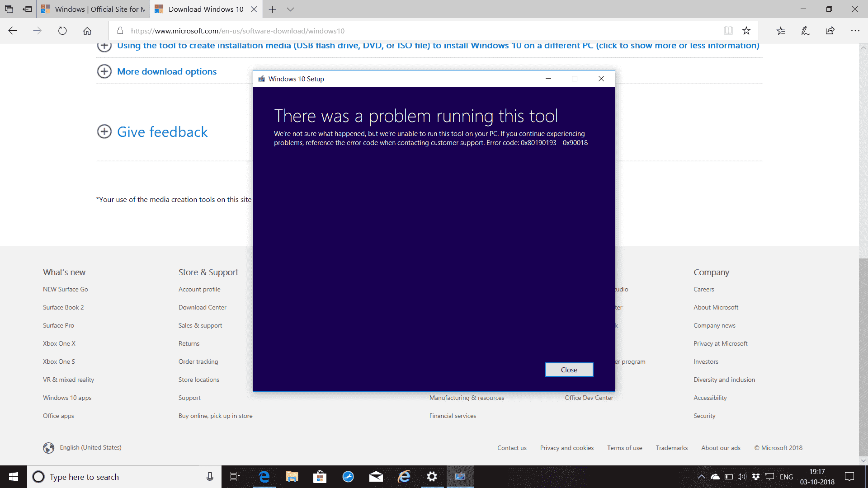
Task: Open the Download Center footer link
Action: click(x=203, y=307)
